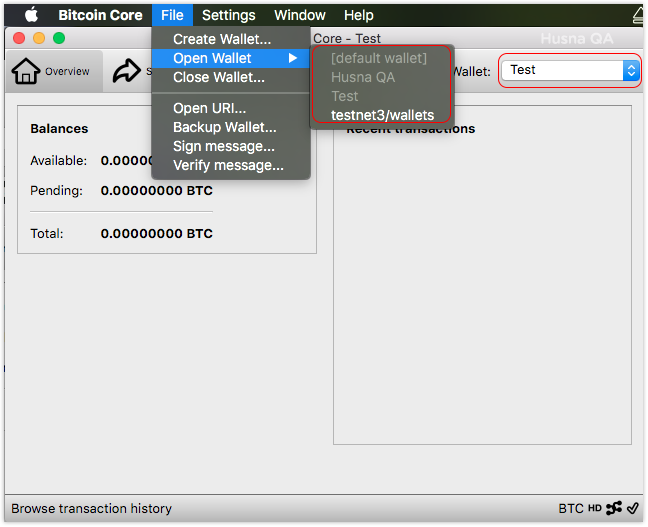Click the sync checkmark icon in status bar
The image size is (648, 527).
[x=633, y=508]
